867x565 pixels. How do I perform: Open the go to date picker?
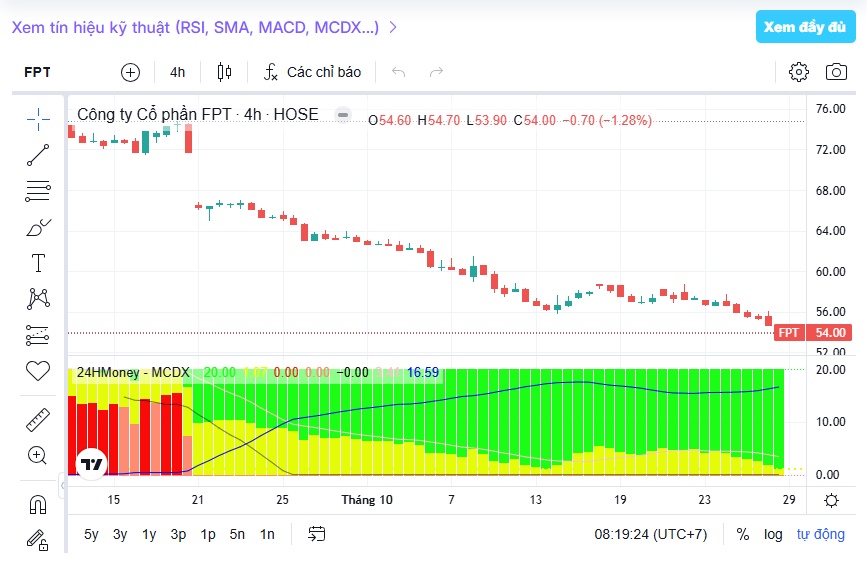coord(316,534)
